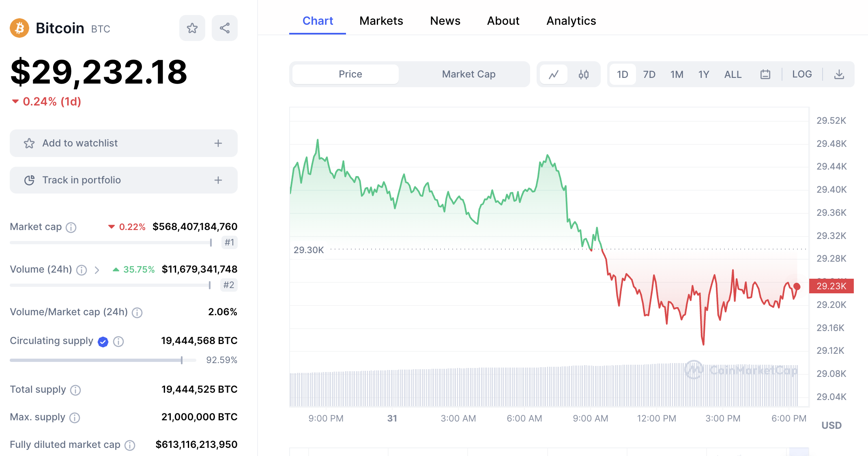Expand Volume (24h) details chevron
The image size is (868, 456).
97,270
